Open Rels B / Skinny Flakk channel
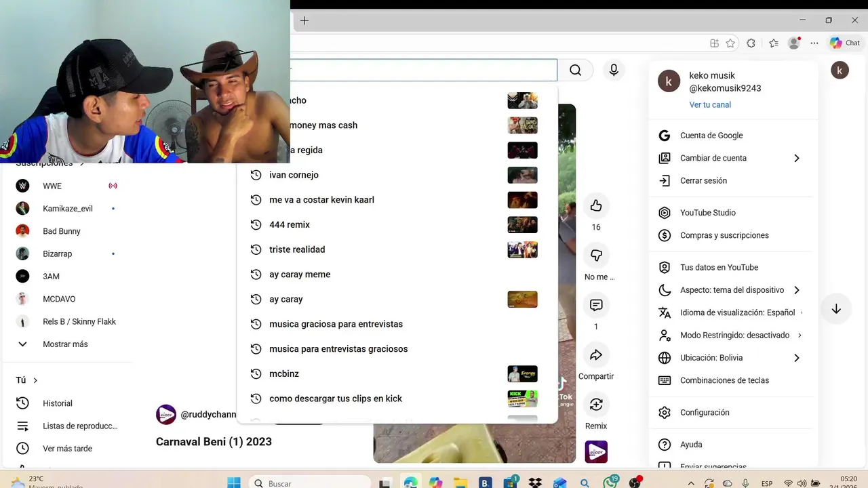 (x=66, y=321)
